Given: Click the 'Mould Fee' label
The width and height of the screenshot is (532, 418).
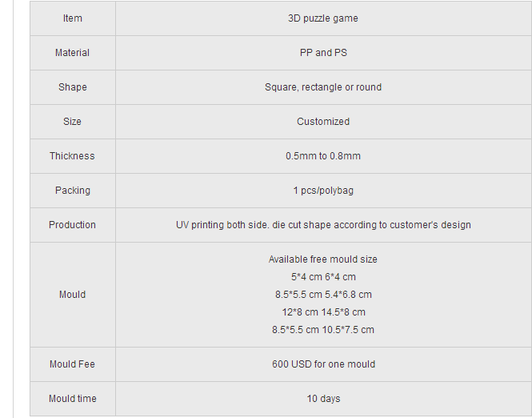Looking at the screenshot, I should tap(72, 364).
